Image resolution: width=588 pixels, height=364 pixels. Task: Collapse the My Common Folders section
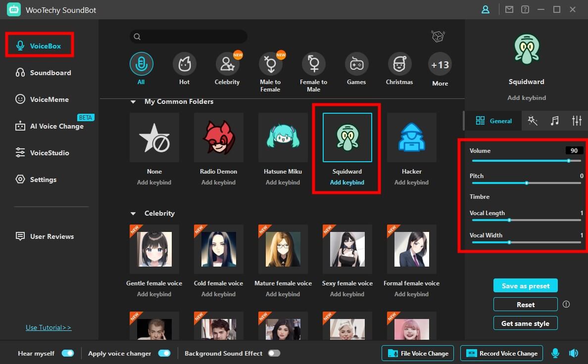click(x=133, y=102)
